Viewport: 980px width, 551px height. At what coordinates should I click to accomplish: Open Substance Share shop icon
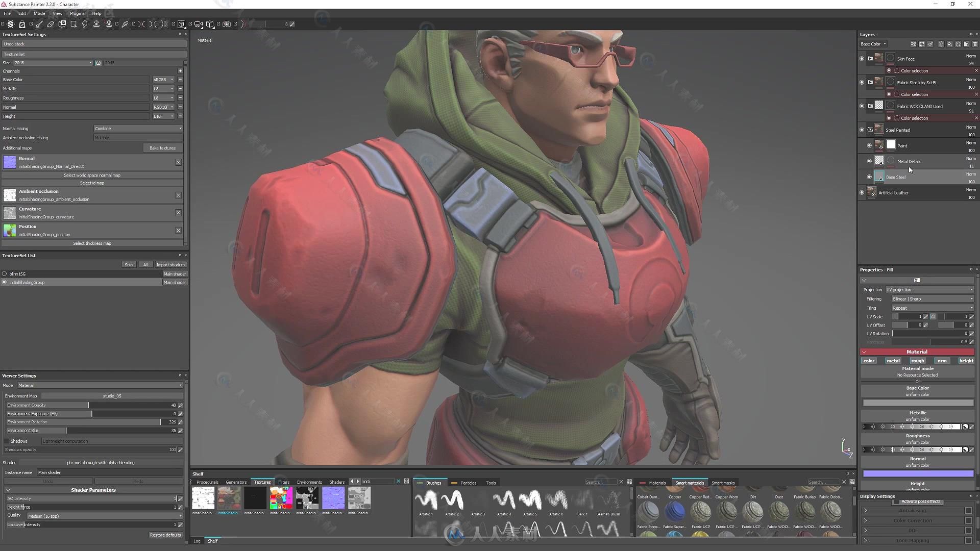22,24
